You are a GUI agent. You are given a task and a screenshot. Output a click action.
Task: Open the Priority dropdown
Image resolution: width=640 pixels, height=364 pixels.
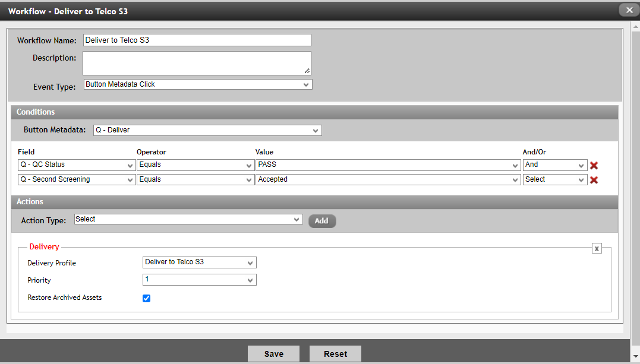(x=199, y=280)
